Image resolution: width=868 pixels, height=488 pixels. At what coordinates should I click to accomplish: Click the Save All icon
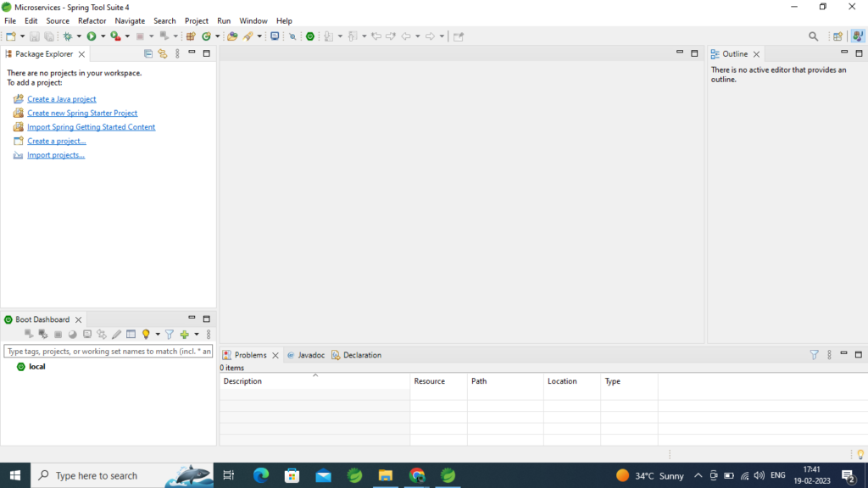click(x=49, y=36)
